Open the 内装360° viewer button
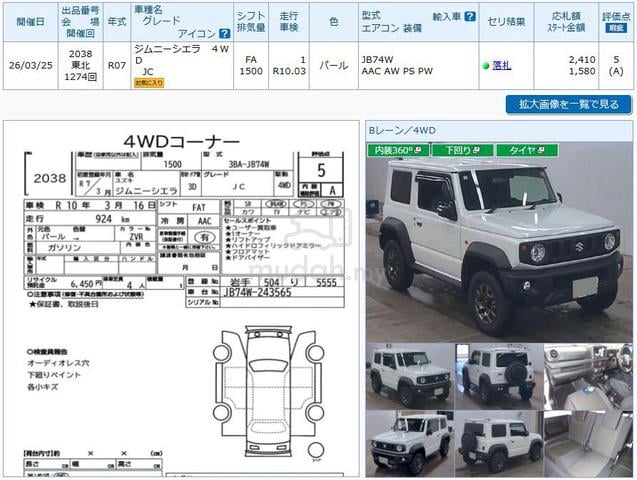The width and height of the screenshot is (637, 480). [x=398, y=150]
